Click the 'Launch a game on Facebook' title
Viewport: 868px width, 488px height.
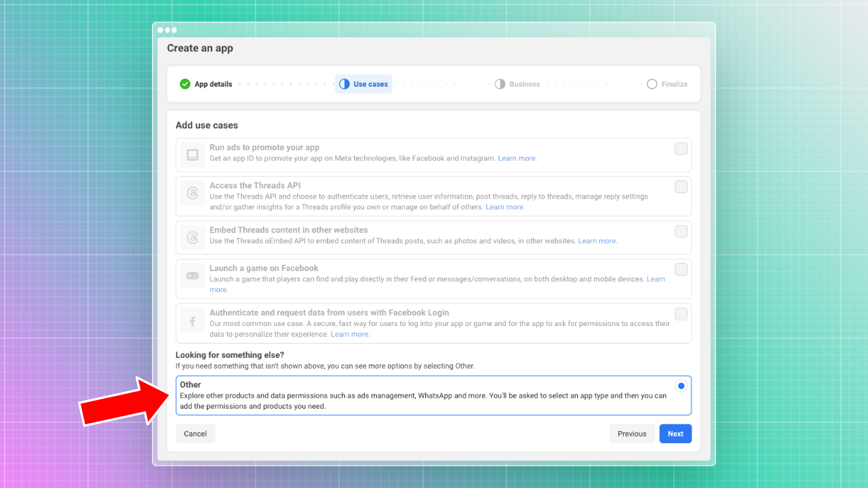(x=264, y=268)
